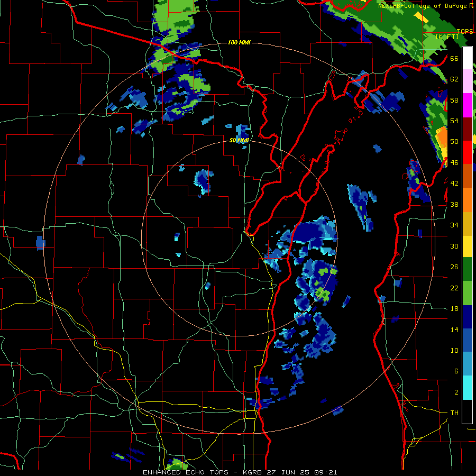Click the 66 legend value
476x476 pixels.
[454, 58]
